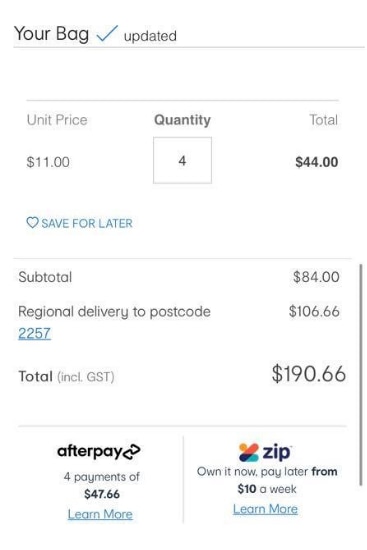Click the Quantity column header

point(182,120)
